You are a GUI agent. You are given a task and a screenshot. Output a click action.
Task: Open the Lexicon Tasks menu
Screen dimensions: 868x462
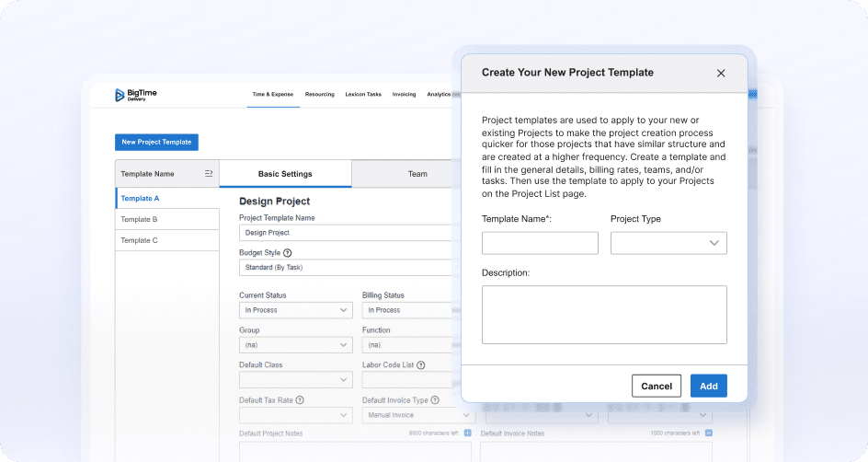pyautogui.click(x=363, y=94)
